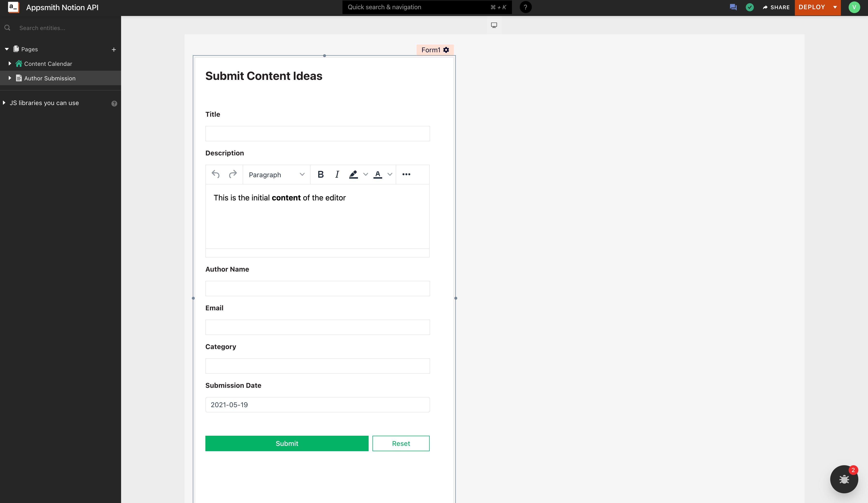The height and width of the screenshot is (503, 868).
Task: Toggle italic formatting in editor
Action: [337, 175]
